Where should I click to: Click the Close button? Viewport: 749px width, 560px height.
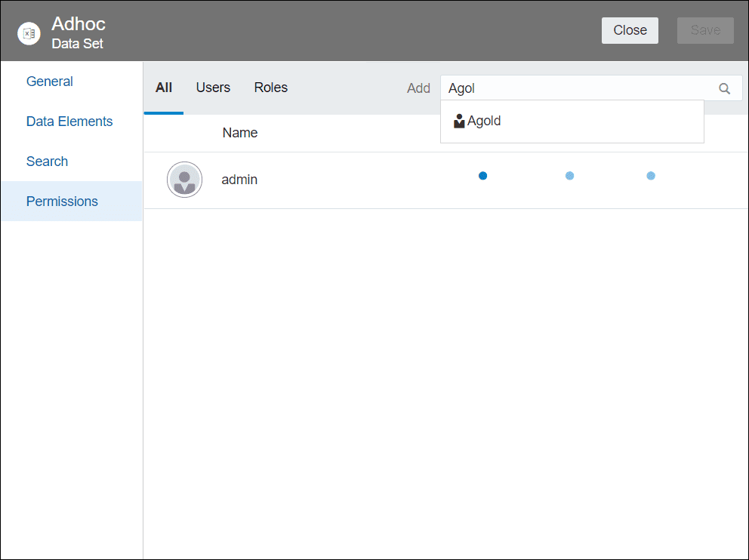coord(630,30)
